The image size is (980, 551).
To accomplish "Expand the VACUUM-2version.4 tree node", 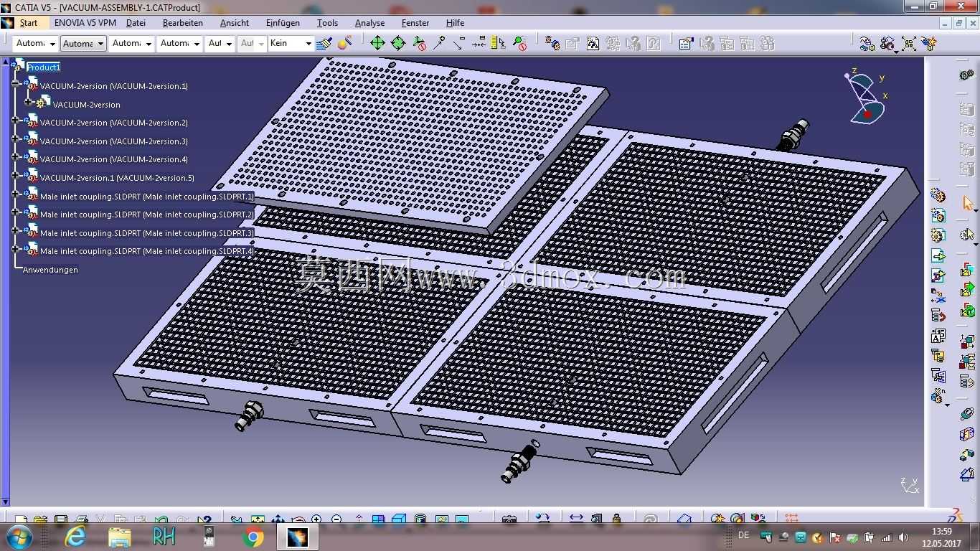I will click(16, 157).
